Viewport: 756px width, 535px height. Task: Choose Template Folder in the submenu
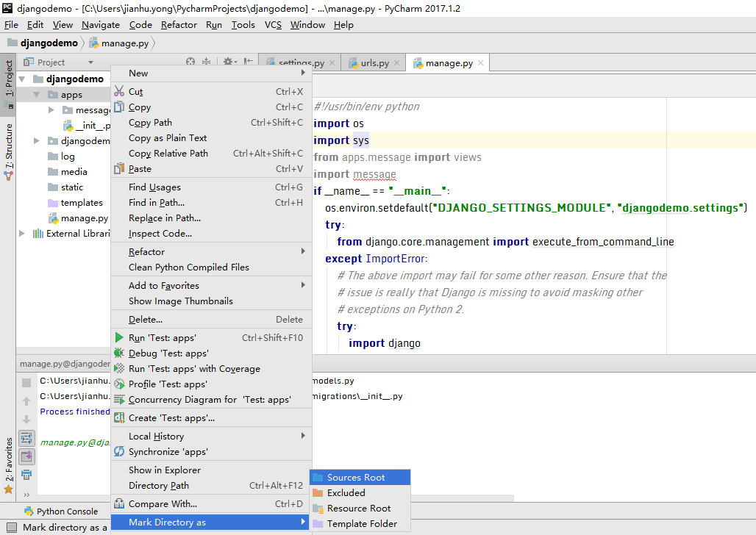point(362,524)
